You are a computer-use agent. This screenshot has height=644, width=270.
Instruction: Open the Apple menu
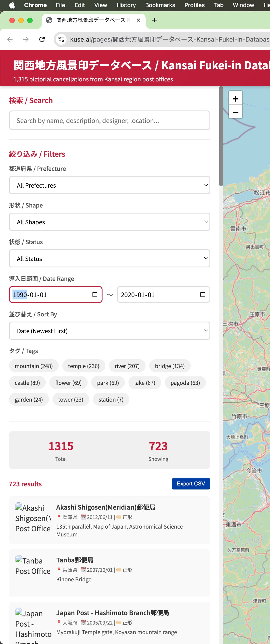12,5
